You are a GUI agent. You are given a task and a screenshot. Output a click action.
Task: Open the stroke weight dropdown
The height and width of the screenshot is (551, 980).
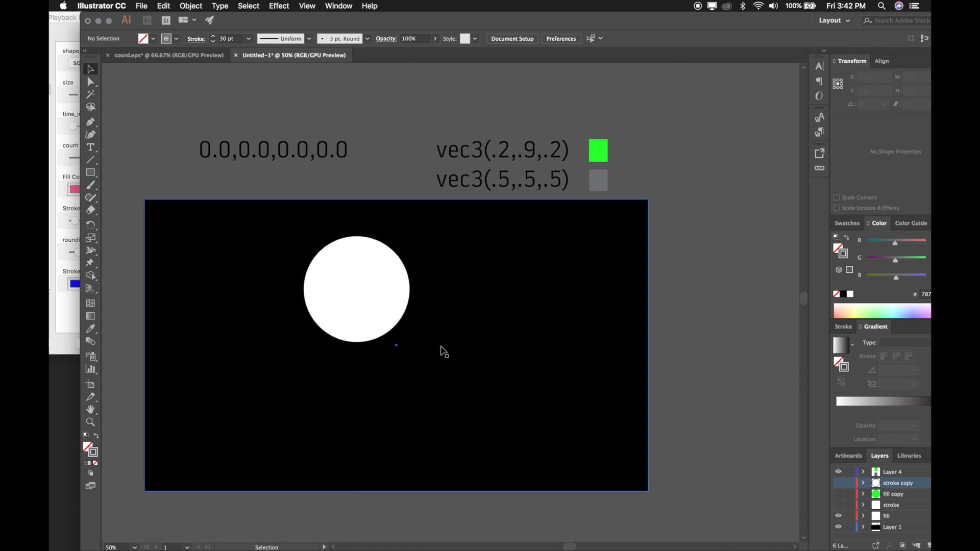pyautogui.click(x=249, y=39)
